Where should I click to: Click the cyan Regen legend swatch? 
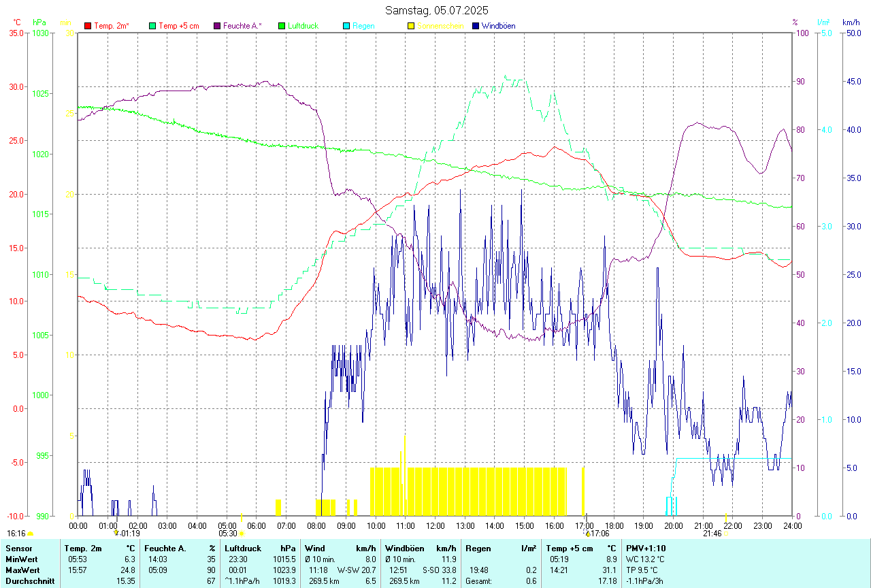pos(346,26)
